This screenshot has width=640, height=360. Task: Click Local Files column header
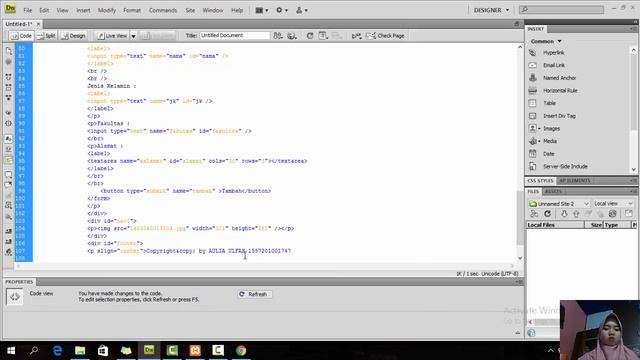555,225
